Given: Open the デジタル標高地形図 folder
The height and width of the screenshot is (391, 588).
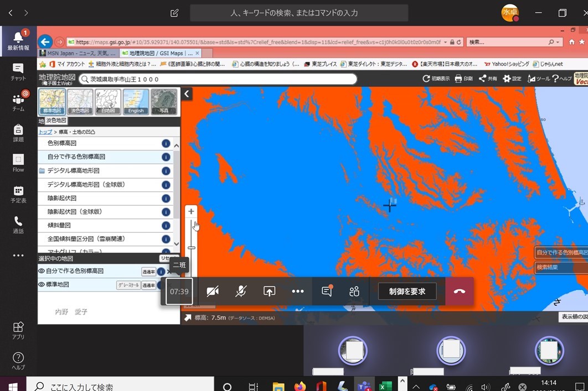Looking at the screenshot, I should (105, 171).
